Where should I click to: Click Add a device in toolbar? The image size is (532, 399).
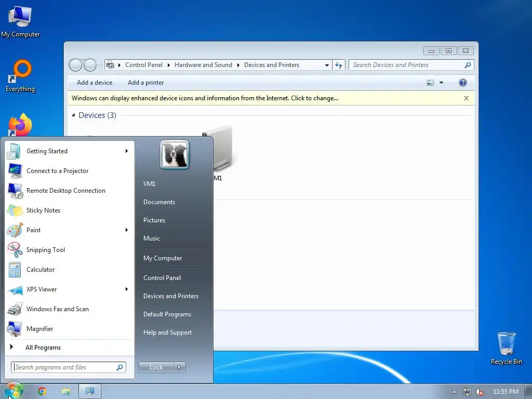tap(95, 83)
